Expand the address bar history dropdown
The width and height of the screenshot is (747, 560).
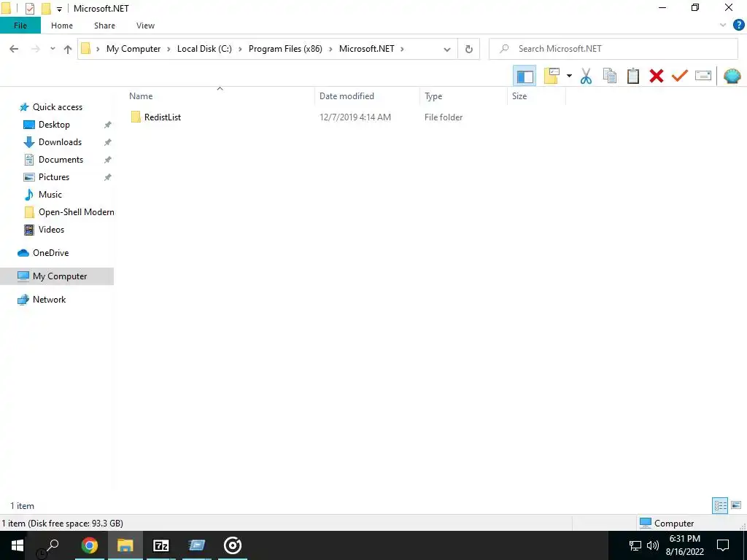tap(447, 49)
